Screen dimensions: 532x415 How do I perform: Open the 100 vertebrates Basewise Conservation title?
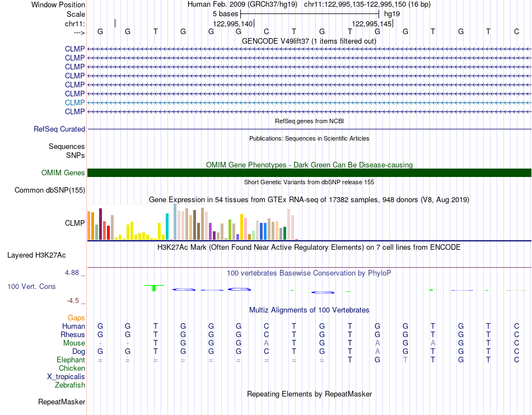[x=309, y=273]
